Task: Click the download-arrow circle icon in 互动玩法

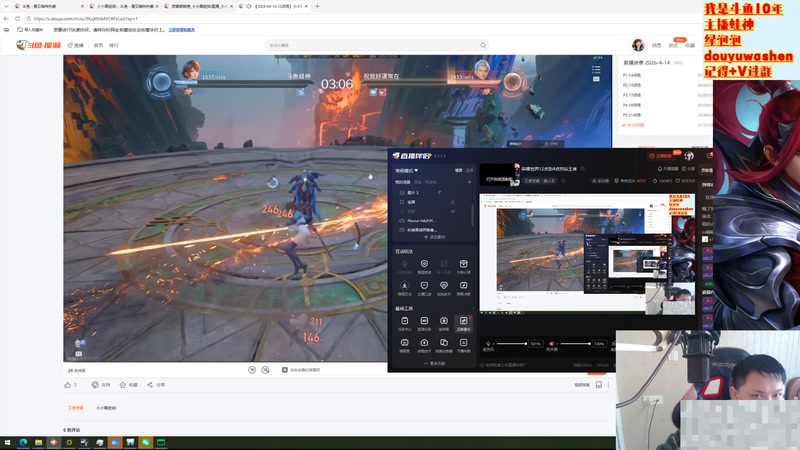Action: coord(405,286)
